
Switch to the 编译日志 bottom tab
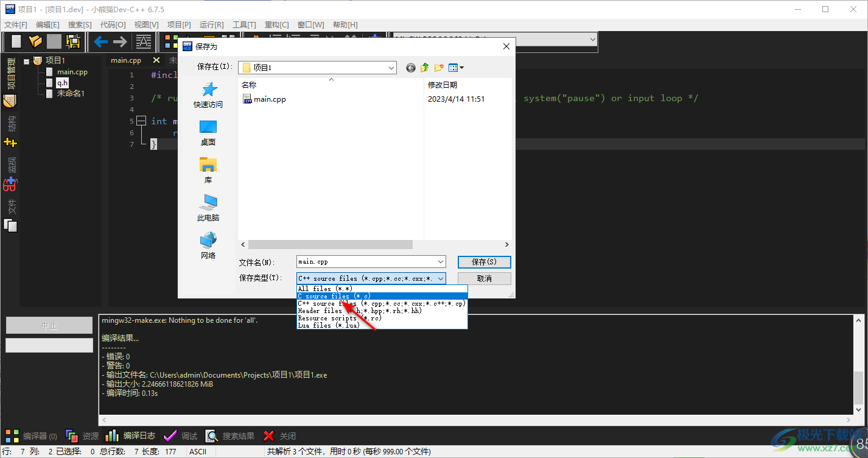130,436
